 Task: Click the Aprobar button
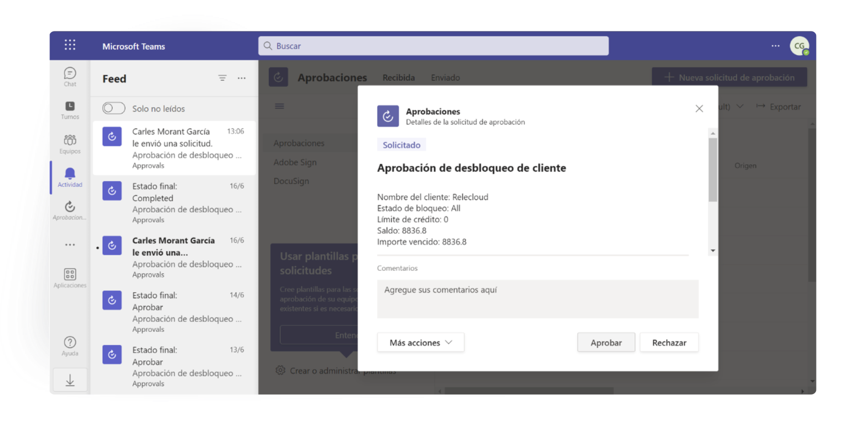[x=606, y=343]
